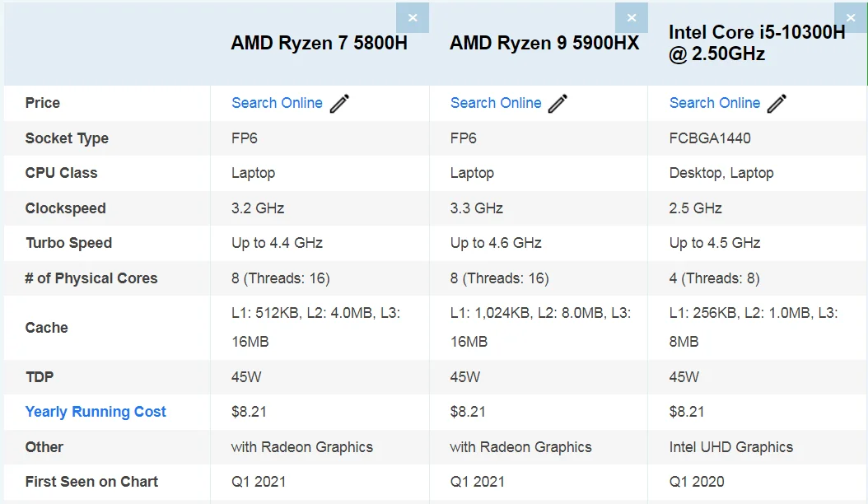Select the Socket Type row label
The image size is (868, 504).
tap(67, 138)
